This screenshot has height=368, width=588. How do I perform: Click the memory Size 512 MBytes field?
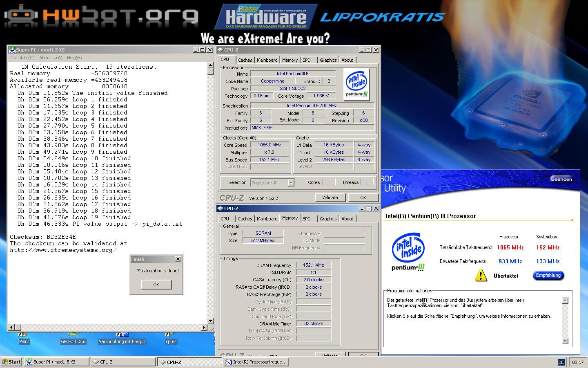tap(263, 240)
